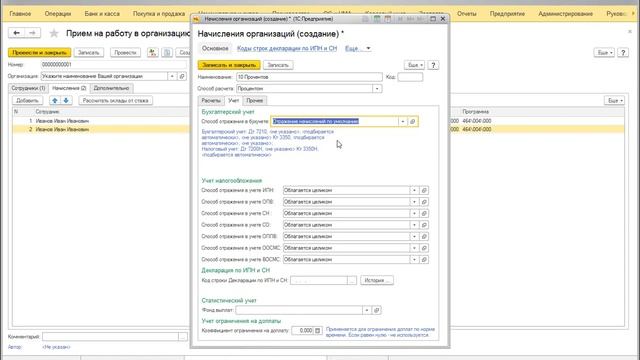The height and width of the screenshot is (360, 640).
Task: Click 'Рассчитать оклады от стажа' button
Action: (116, 100)
